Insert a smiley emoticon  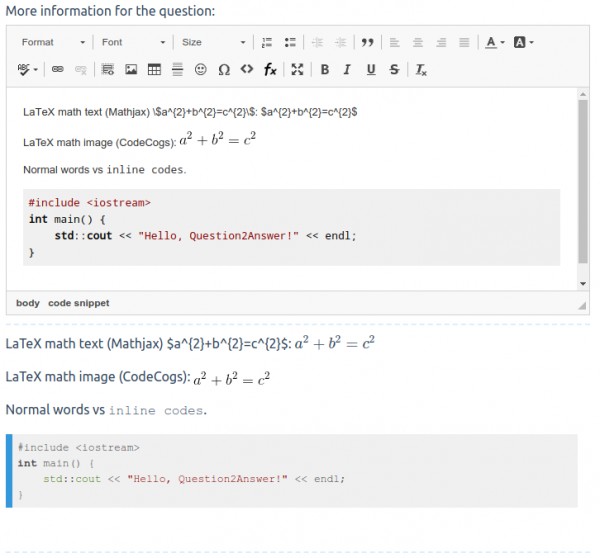pos(201,69)
